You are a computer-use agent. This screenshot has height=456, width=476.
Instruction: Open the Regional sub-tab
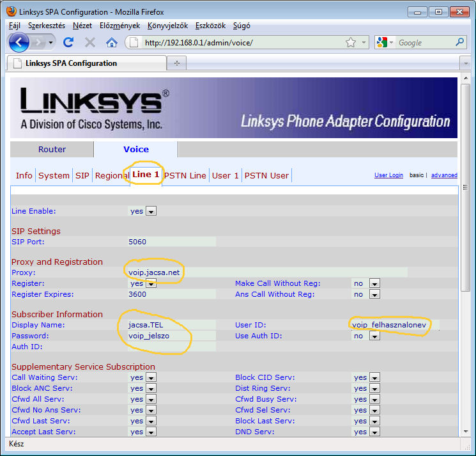[111, 175]
